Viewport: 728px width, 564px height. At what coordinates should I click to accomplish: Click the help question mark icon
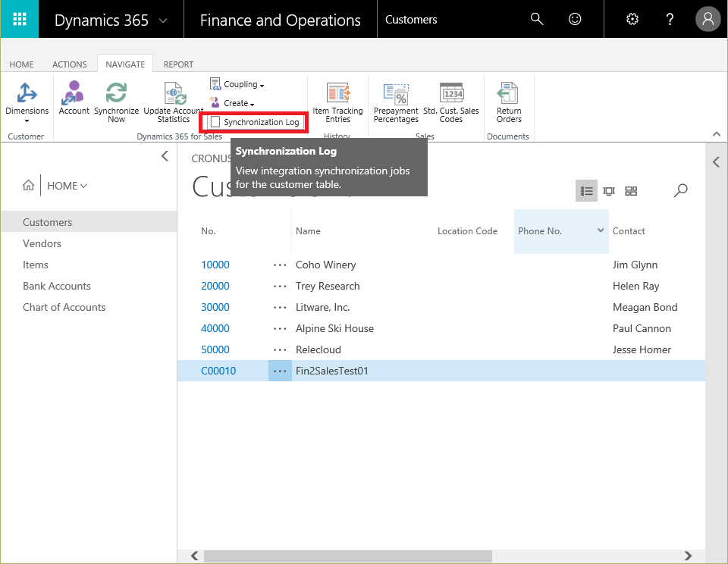click(670, 19)
